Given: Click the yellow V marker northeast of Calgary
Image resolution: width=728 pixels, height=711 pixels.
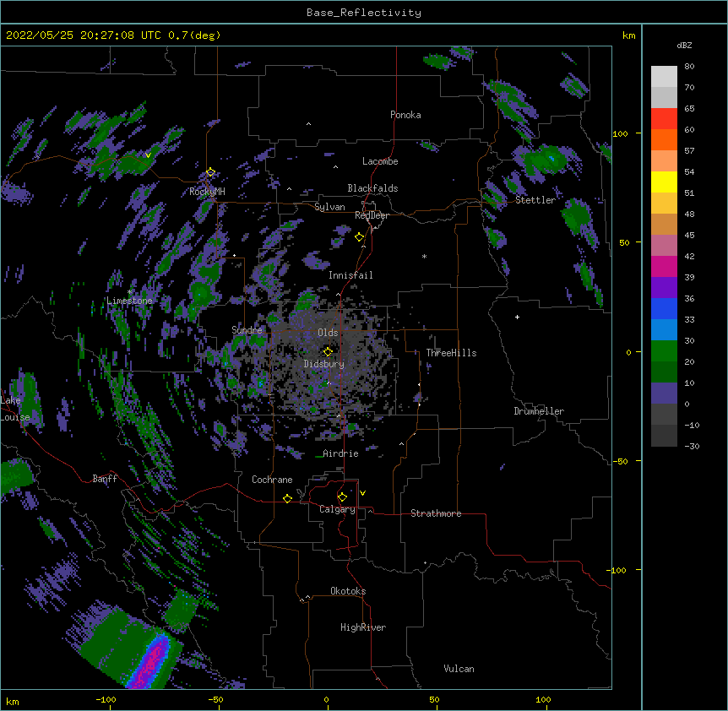Looking at the screenshot, I should (x=362, y=493).
